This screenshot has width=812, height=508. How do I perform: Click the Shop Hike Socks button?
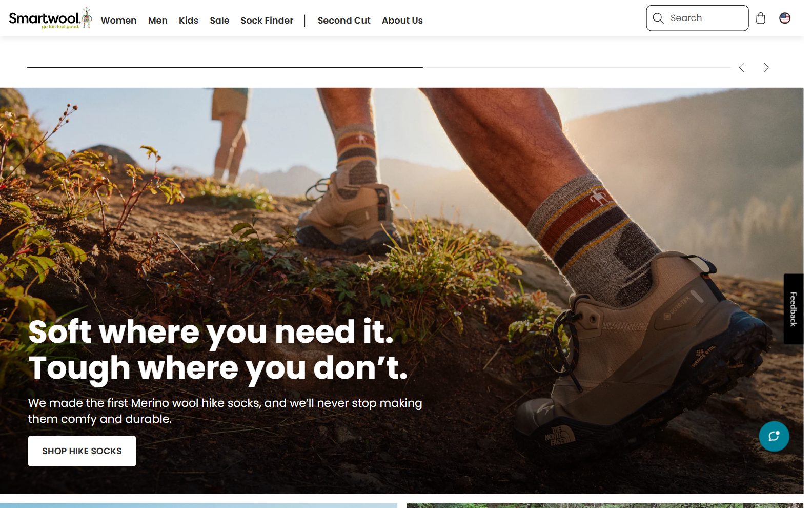[x=82, y=451]
